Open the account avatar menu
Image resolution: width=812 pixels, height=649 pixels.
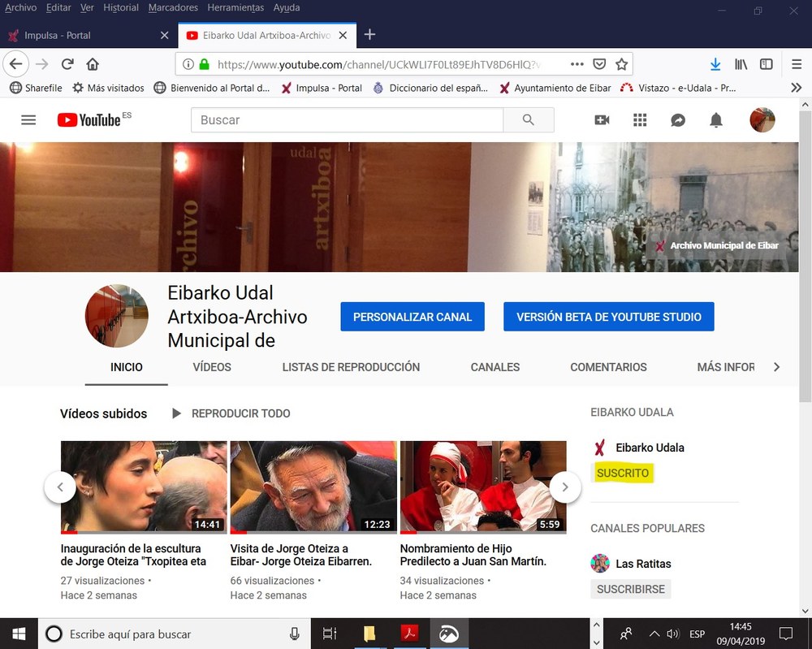pos(762,120)
